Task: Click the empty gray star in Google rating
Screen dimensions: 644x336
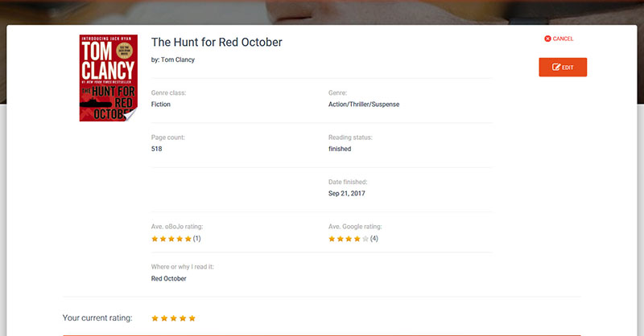Action: tap(365, 239)
